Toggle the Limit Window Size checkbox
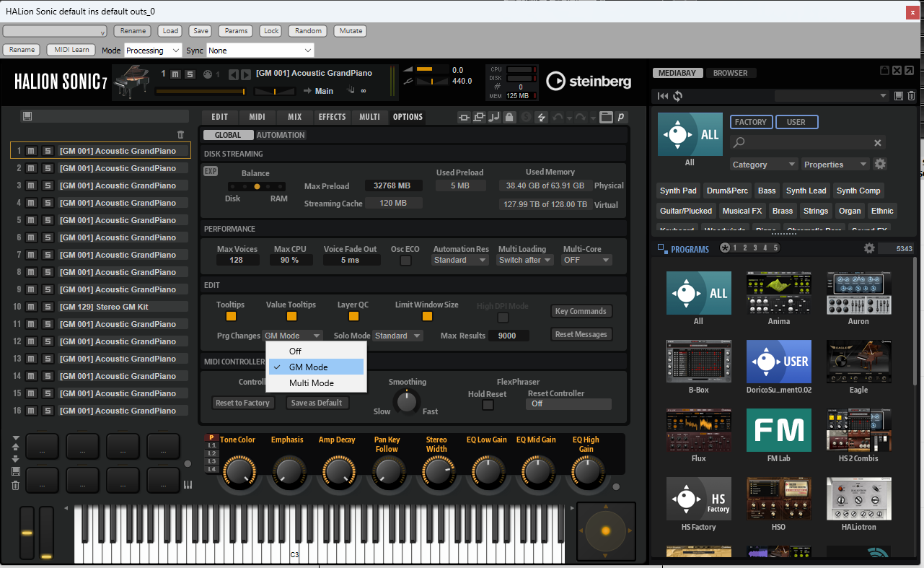 pos(427,316)
